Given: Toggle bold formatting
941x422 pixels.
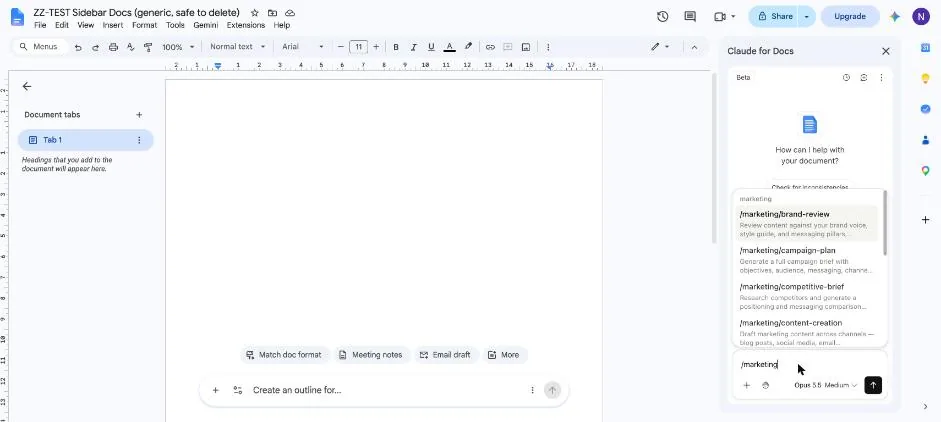Looking at the screenshot, I should click(x=395, y=47).
